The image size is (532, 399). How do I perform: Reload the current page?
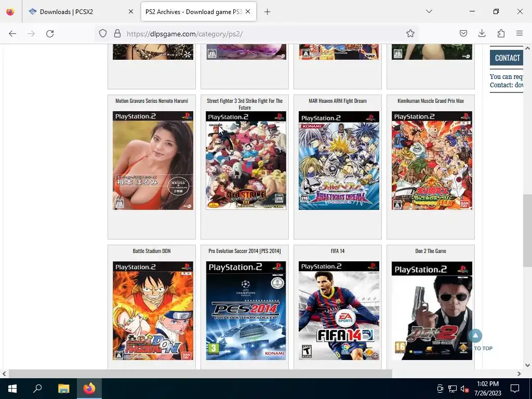coord(50,34)
